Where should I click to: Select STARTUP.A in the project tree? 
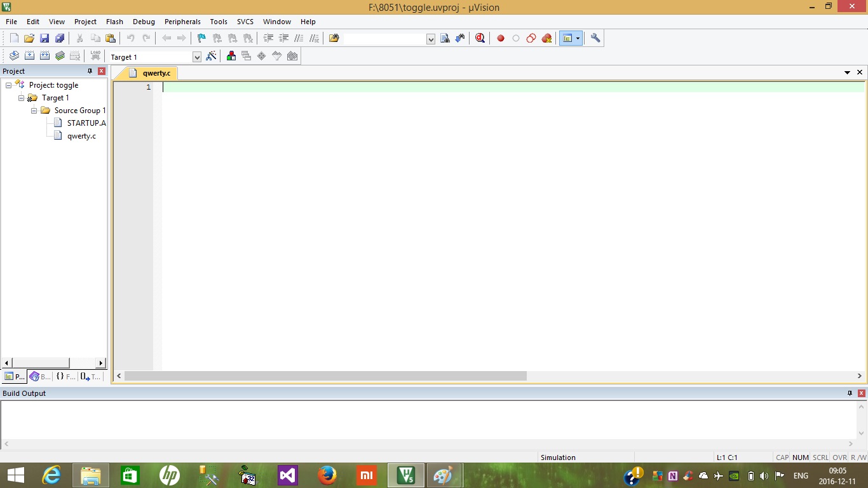86,123
